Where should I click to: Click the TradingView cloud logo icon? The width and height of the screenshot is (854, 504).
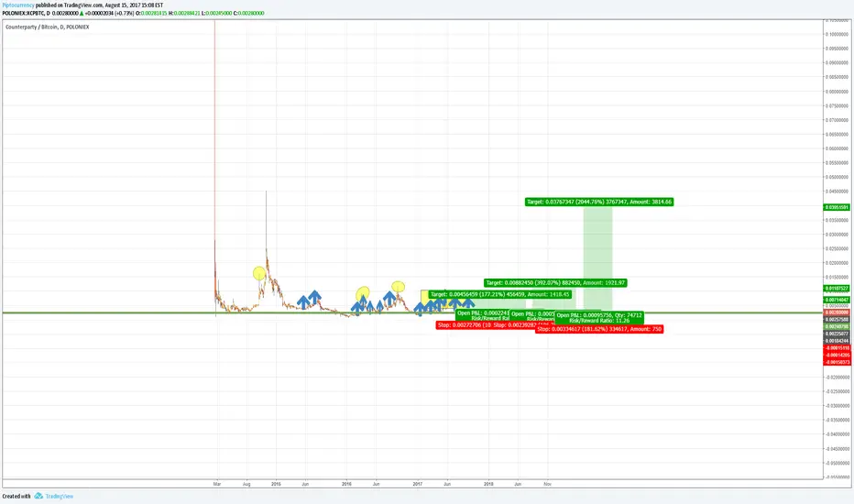pos(38,496)
